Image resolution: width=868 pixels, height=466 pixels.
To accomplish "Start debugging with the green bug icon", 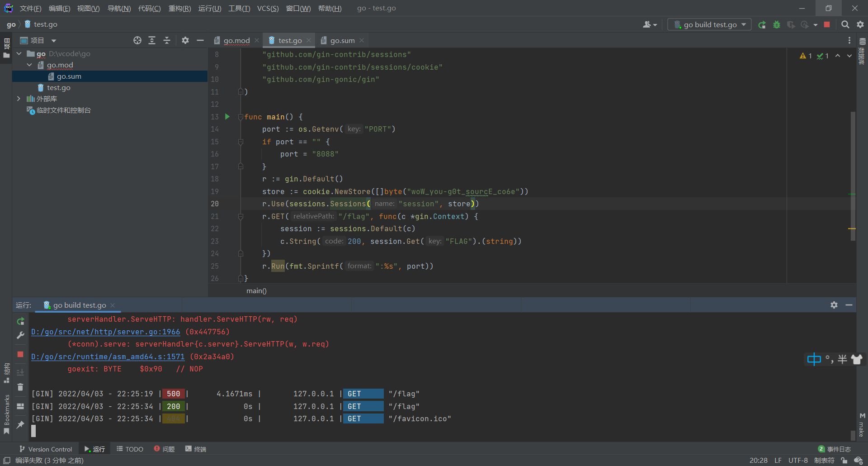I will (x=777, y=25).
